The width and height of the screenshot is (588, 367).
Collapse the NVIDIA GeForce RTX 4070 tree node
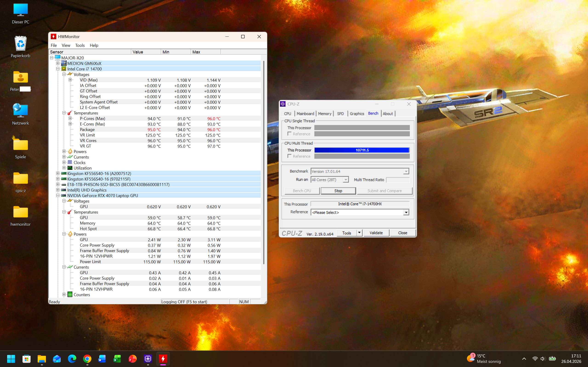coord(58,195)
